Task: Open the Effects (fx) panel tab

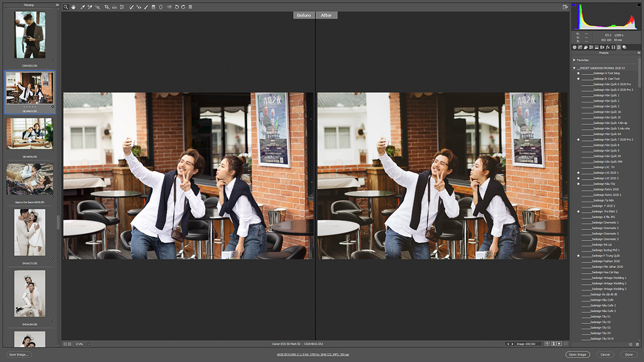Action: pos(608,47)
